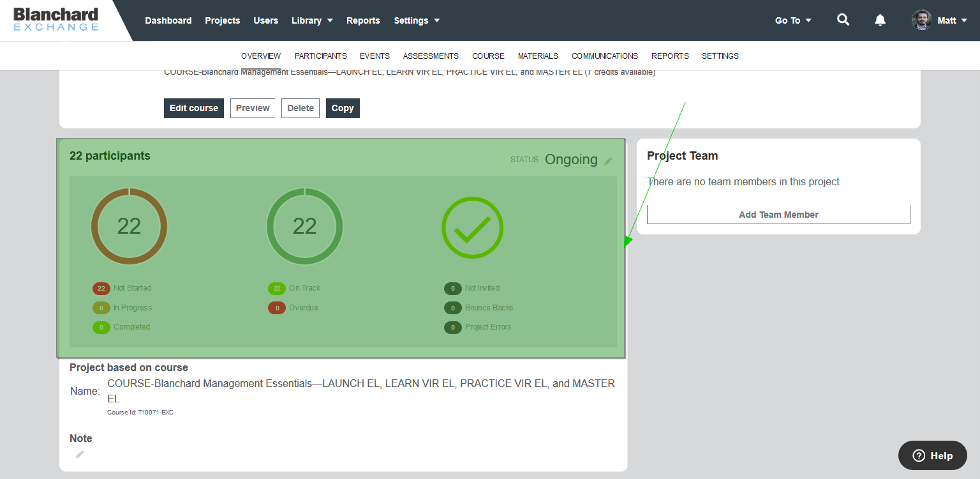Viewport: 980px width, 479px height.
Task: Click the Overdue label
Action: tap(304, 308)
